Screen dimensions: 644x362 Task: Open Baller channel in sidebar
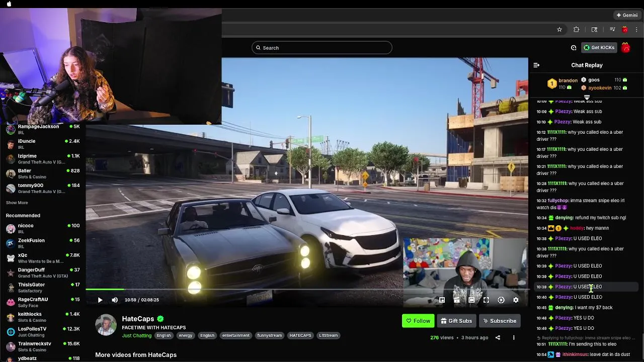43,173
